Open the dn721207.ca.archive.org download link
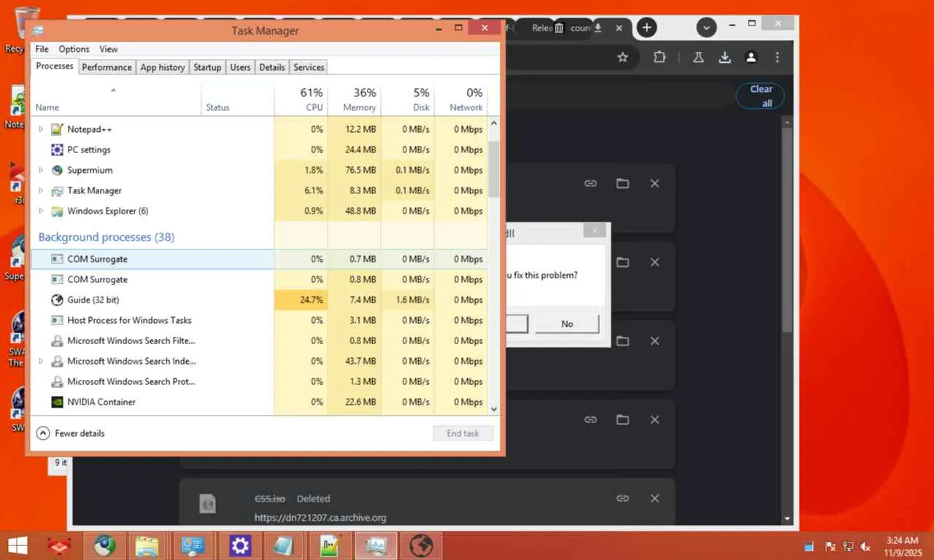Screen dimensions: 934x560 (x=320, y=518)
